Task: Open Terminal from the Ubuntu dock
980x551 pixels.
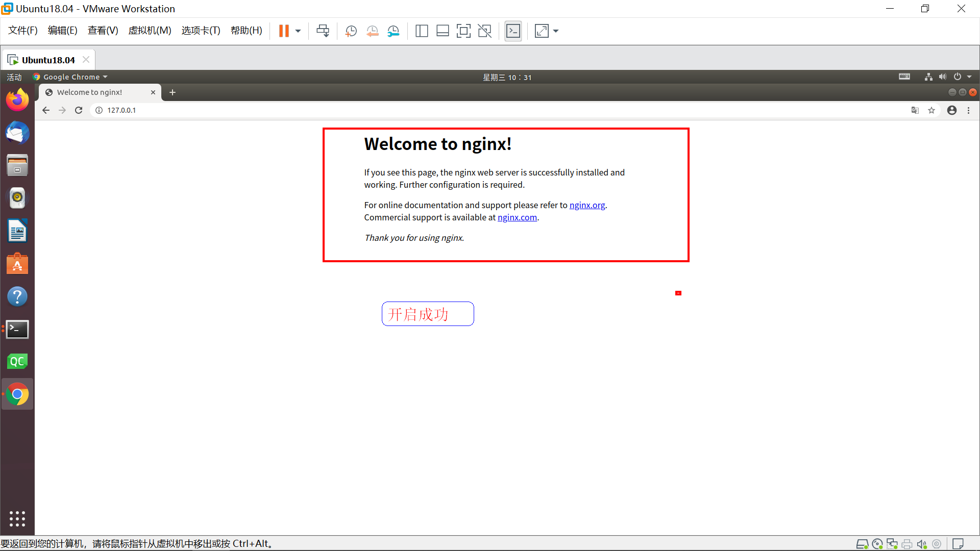Action: 17,329
